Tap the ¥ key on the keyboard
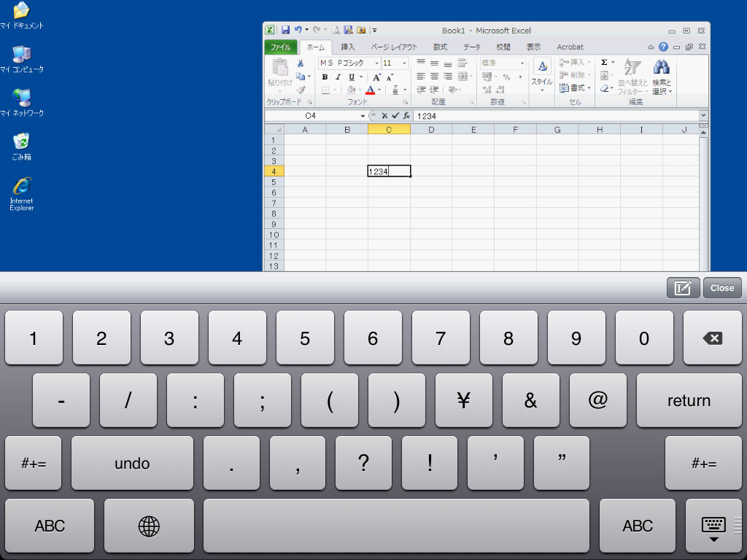This screenshot has width=747, height=560. (463, 400)
